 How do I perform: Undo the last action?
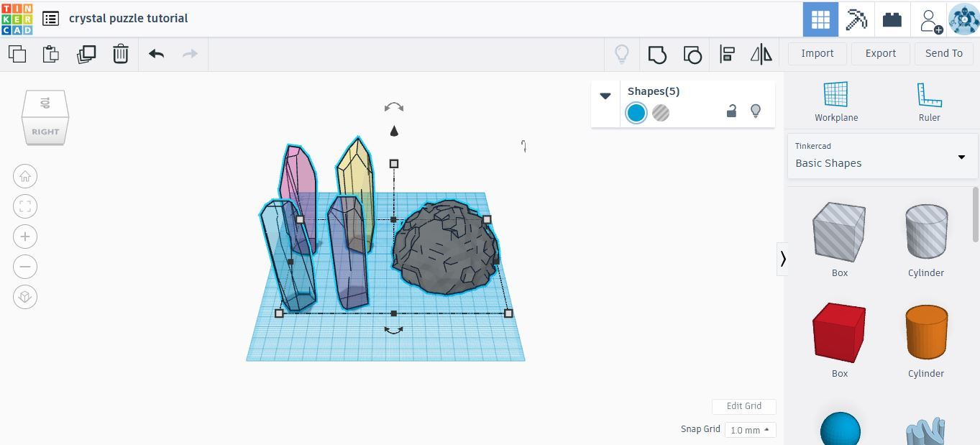156,54
